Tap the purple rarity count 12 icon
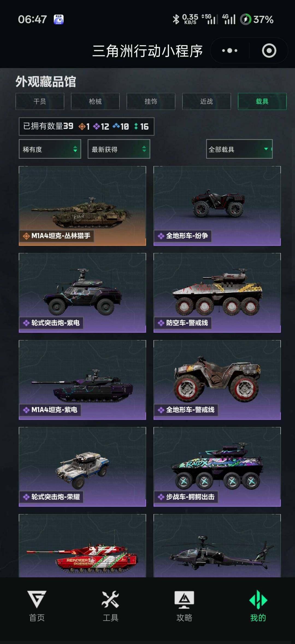 96,126
